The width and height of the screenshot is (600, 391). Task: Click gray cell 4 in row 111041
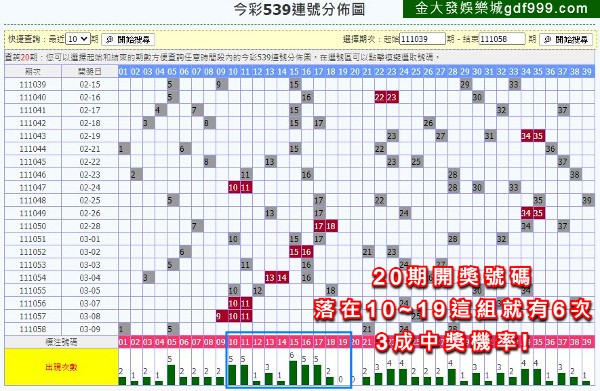point(160,110)
